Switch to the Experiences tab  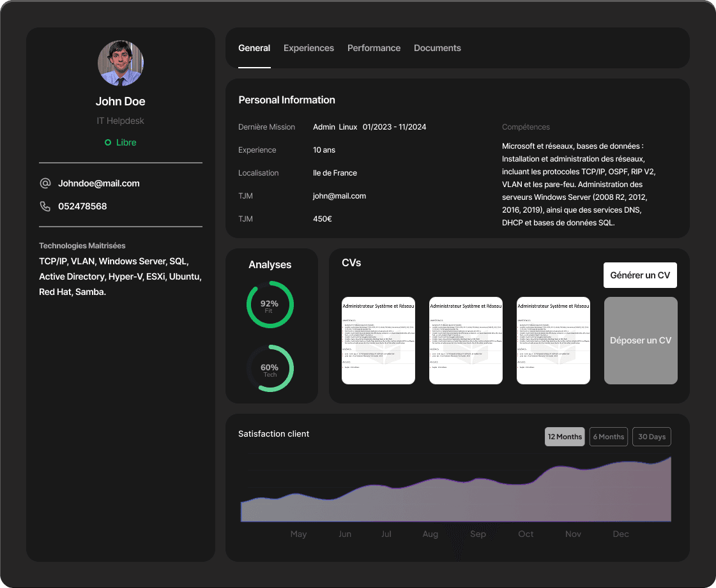pyautogui.click(x=308, y=48)
